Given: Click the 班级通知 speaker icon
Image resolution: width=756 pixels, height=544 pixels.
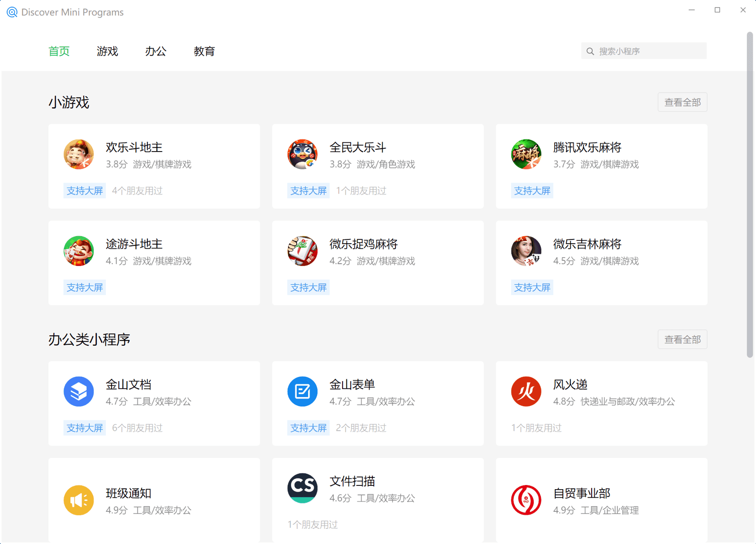Looking at the screenshot, I should click(78, 500).
